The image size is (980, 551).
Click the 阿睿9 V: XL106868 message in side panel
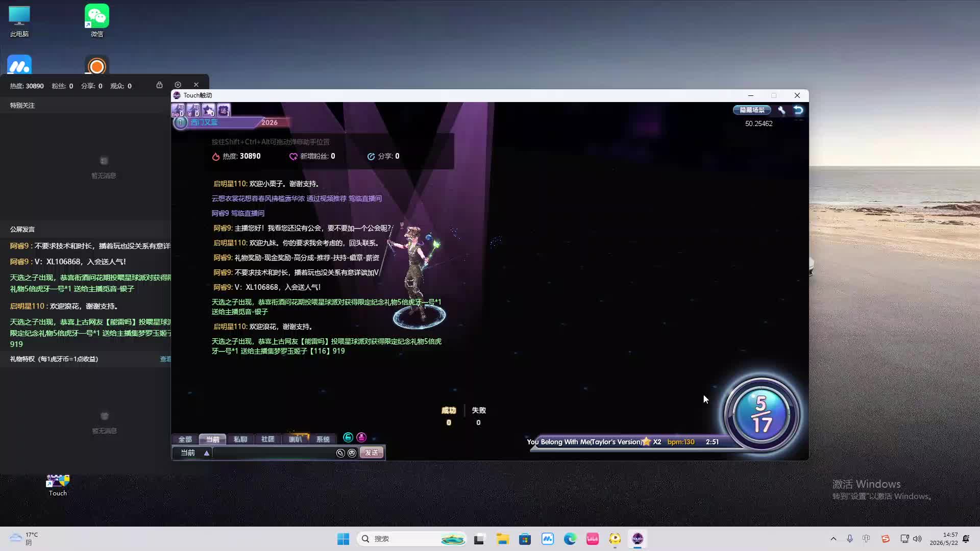click(x=68, y=262)
